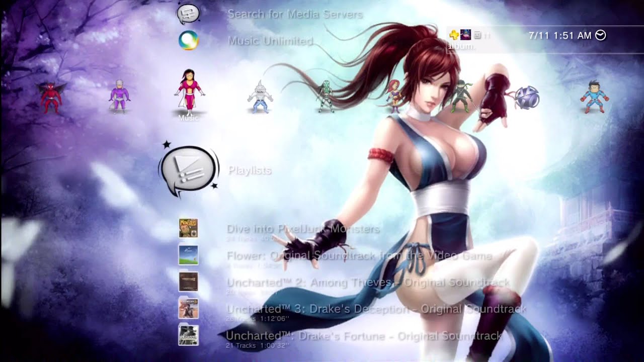
Task: Click the Uncharted 2 album cover
Action: pos(189,282)
